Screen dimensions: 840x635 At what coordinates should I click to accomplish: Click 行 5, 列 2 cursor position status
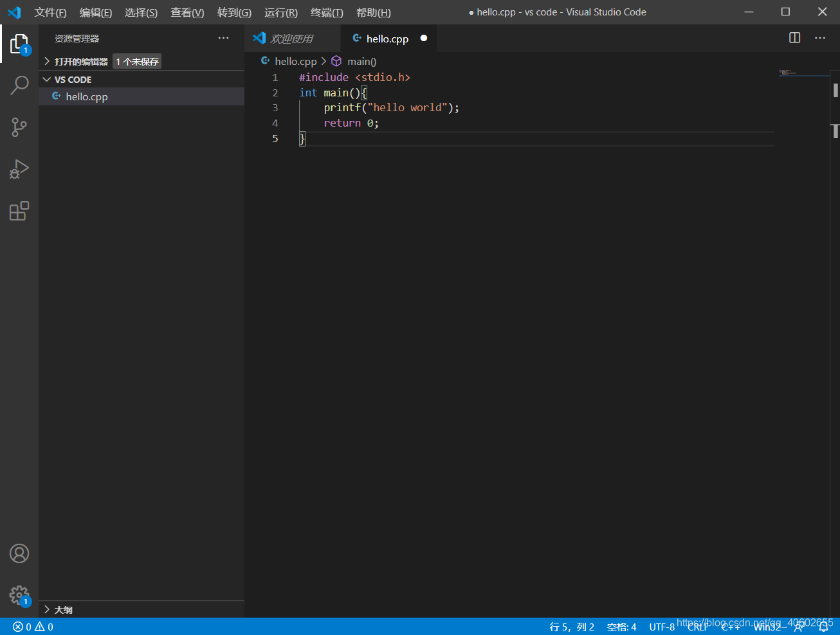(572, 627)
